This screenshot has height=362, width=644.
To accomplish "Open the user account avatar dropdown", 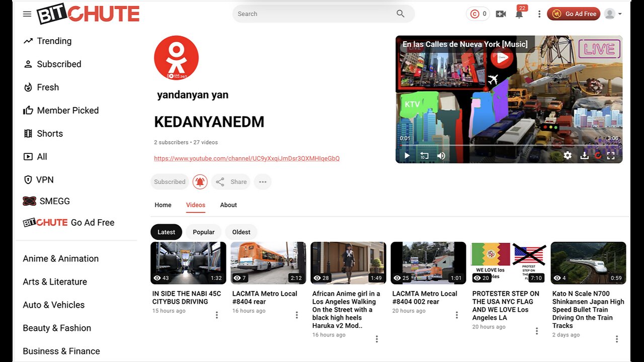I will tap(613, 14).
